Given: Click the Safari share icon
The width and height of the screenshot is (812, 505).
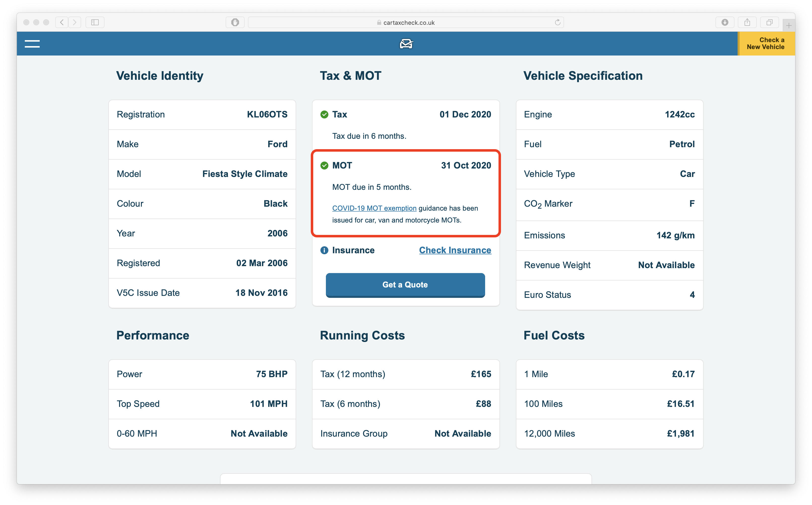Looking at the screenshot, I should pyautogui.click(x=747, y=22).
